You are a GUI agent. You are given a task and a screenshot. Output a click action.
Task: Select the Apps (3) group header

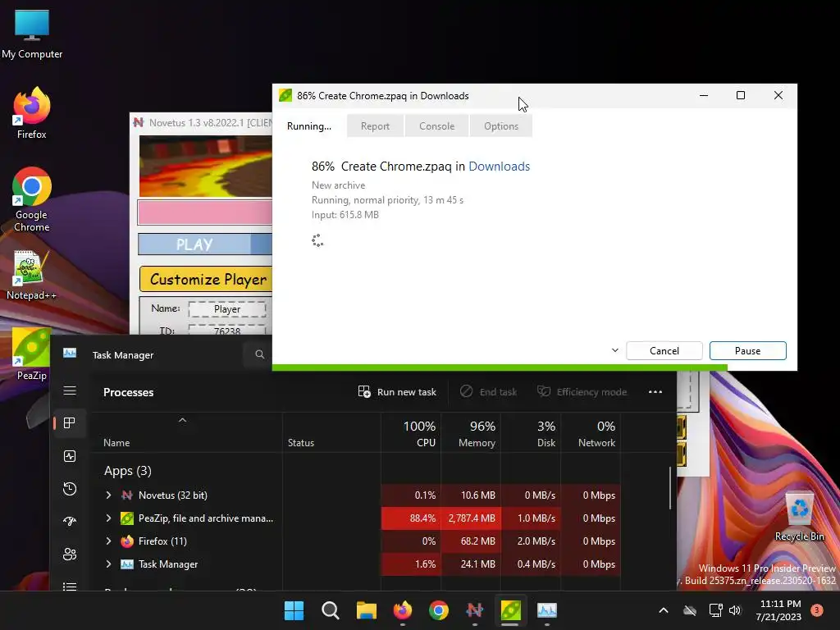pos(127,470)
